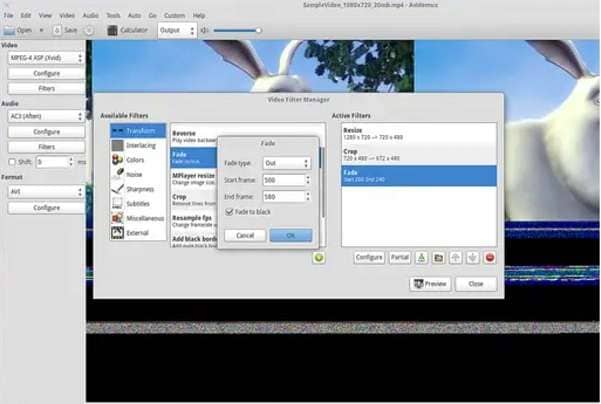Click the save filters icon after Partial

click(x=421, y=258)
